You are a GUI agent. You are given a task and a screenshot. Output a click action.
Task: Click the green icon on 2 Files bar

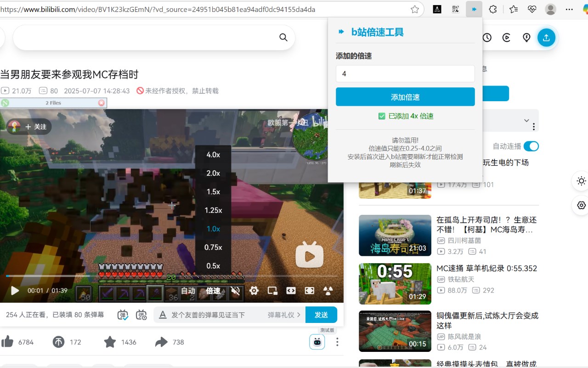click(x=5, y=103)
